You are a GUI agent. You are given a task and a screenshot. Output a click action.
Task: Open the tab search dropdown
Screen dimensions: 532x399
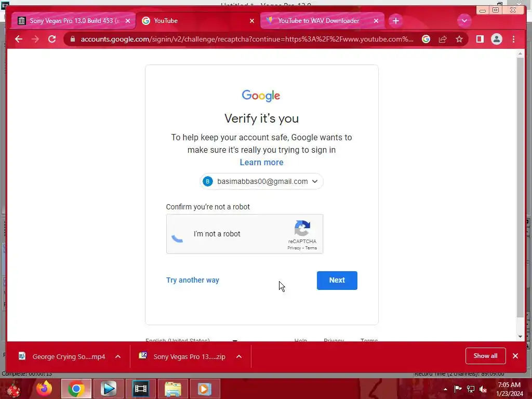coord(464,21)
